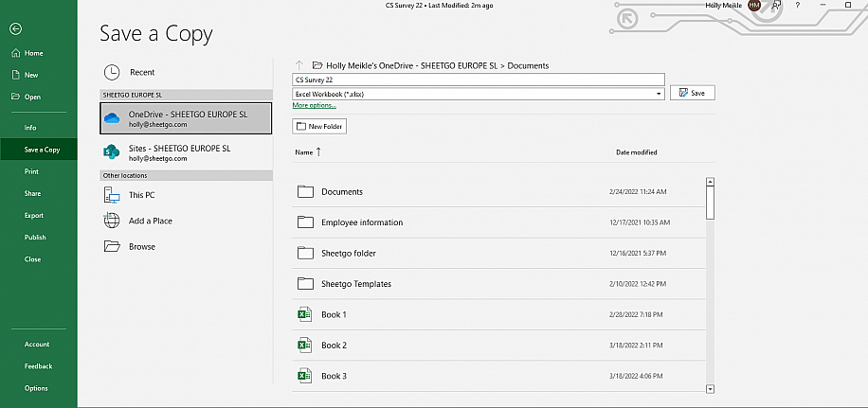Viewport: 868px width, 408px height.
Task: Click the Sheetgo folder folder icon
Action: [305, 253]
